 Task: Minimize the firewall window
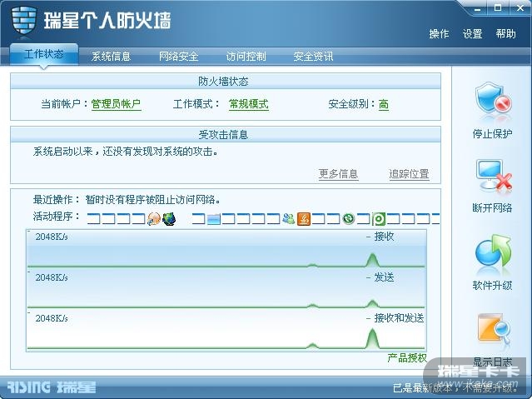[x=478, y=8]
